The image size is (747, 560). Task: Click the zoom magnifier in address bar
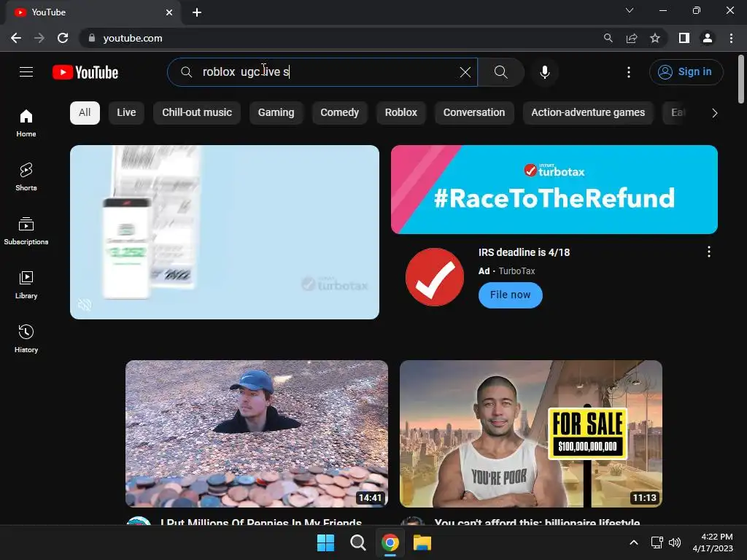pyautogui.click(x=608, y=38)
